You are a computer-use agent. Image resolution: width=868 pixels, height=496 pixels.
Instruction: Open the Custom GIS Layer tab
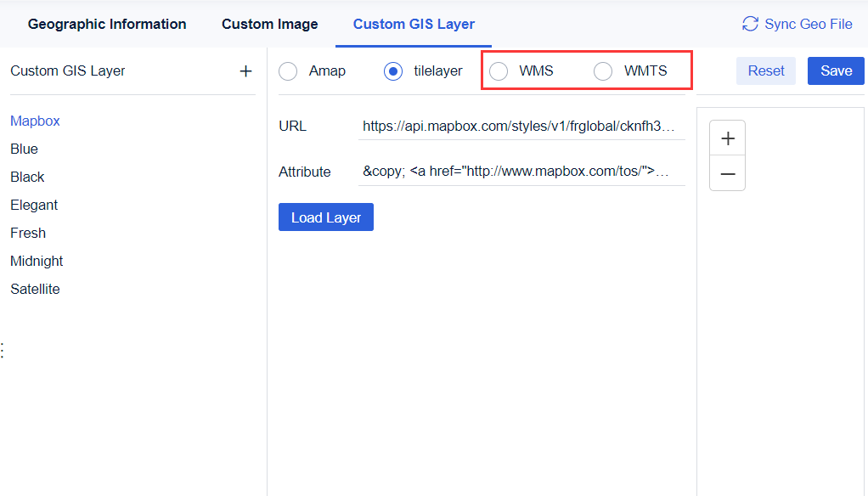pyautogui.click(x=414, y=24)
